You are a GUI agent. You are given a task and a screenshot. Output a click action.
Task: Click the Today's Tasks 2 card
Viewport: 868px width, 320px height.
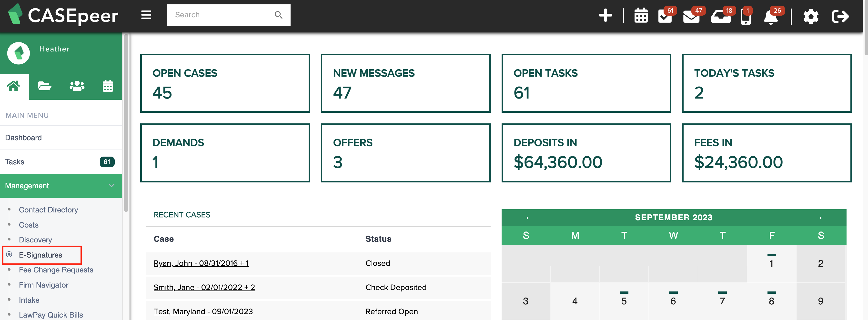click(x=767, y=83)
